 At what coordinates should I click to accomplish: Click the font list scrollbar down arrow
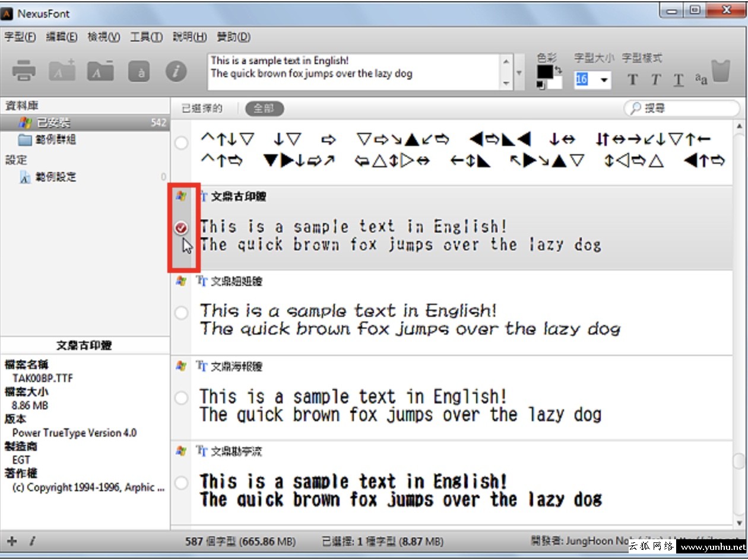tap(739, 523)
